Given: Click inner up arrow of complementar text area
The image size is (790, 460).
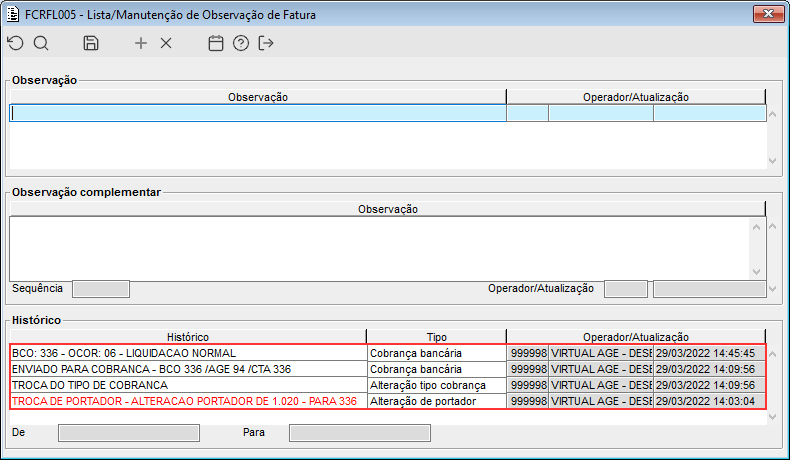Looking at the screenshot, I should 756,227.
